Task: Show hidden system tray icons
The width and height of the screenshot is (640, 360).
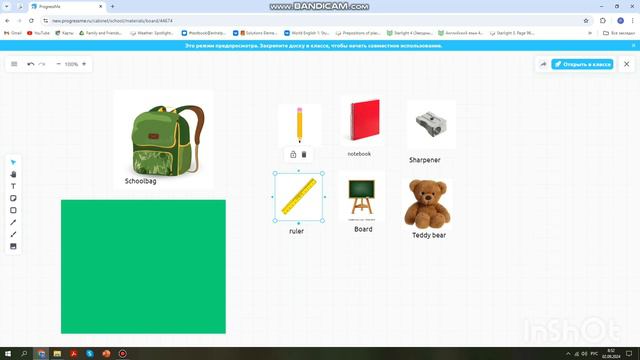Action: (x=568, y=353)
